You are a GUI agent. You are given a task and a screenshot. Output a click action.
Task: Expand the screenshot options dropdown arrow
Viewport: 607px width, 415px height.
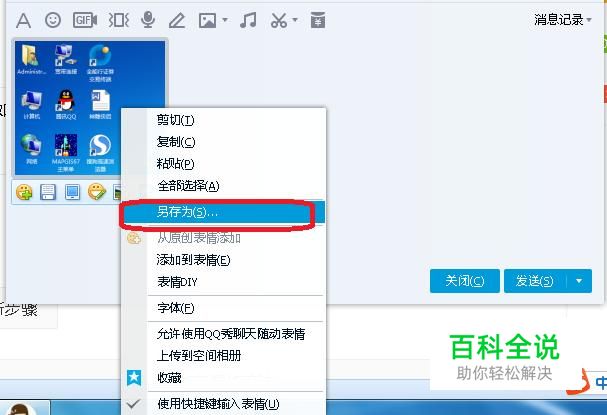pyautogui.click(x=295, y=19)
